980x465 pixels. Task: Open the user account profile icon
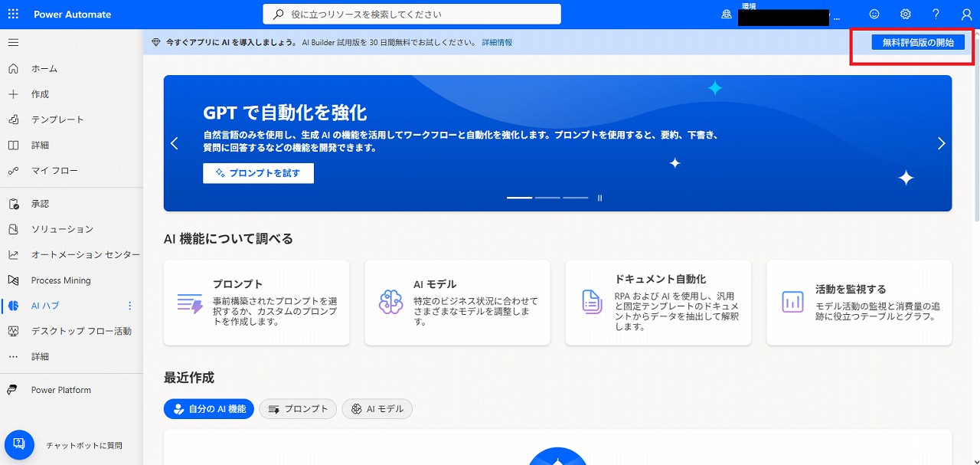[966, 15]
